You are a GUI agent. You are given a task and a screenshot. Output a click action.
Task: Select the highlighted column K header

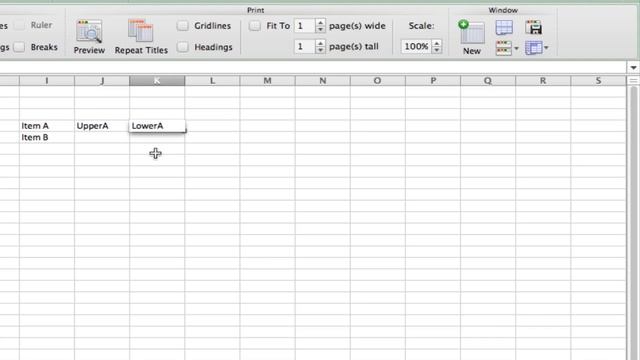[x=157, y=81]
